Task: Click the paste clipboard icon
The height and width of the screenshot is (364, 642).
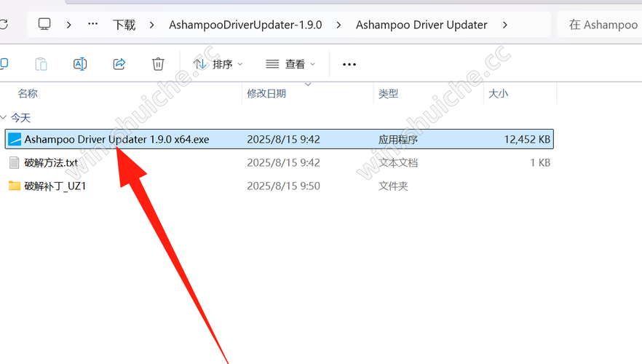Action: click(x=41, y=64)
